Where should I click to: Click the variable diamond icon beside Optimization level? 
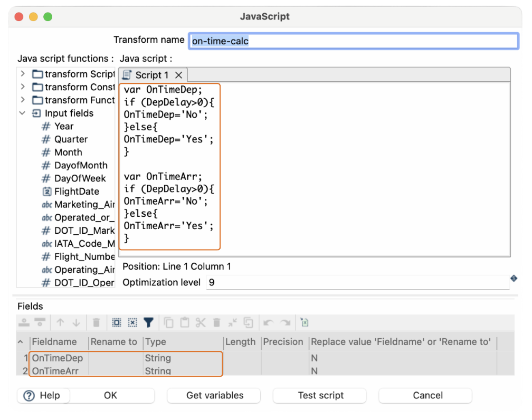(x=514, y=279)
